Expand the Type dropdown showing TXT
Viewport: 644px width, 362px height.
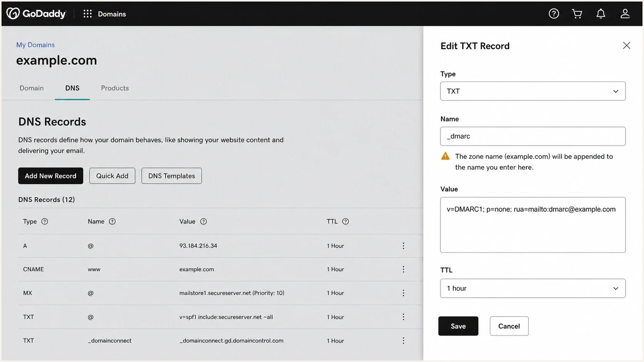(x=533, y=91)
